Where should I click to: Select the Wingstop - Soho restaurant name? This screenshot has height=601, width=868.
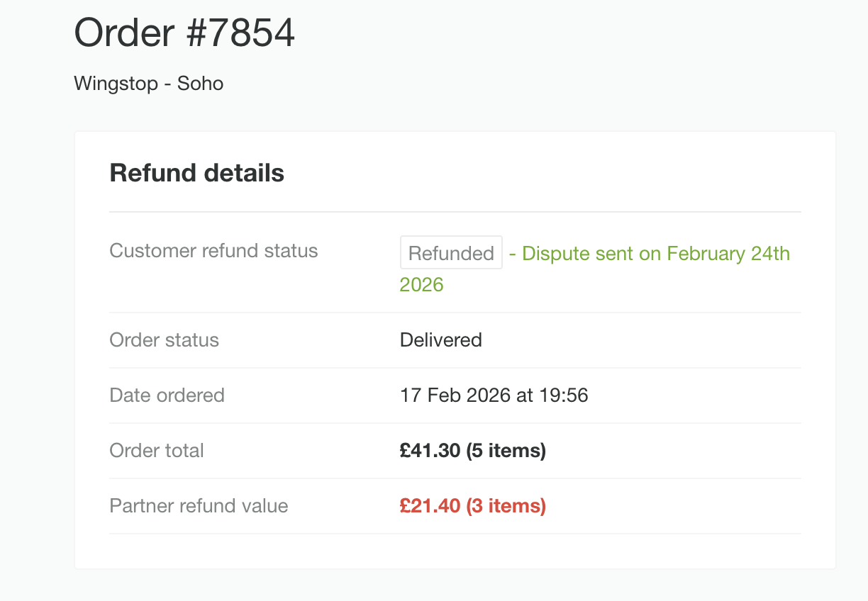click(x=148, y=83)
